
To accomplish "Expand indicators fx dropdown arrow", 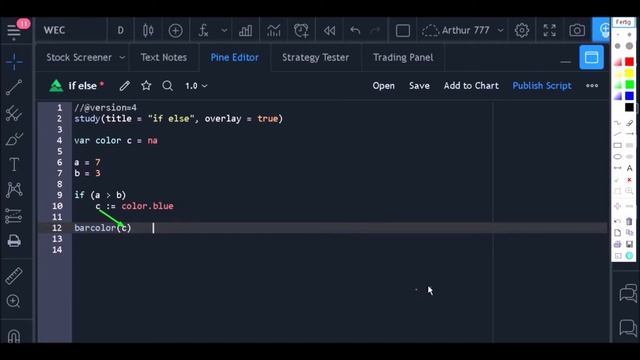I will coord(224,31).
